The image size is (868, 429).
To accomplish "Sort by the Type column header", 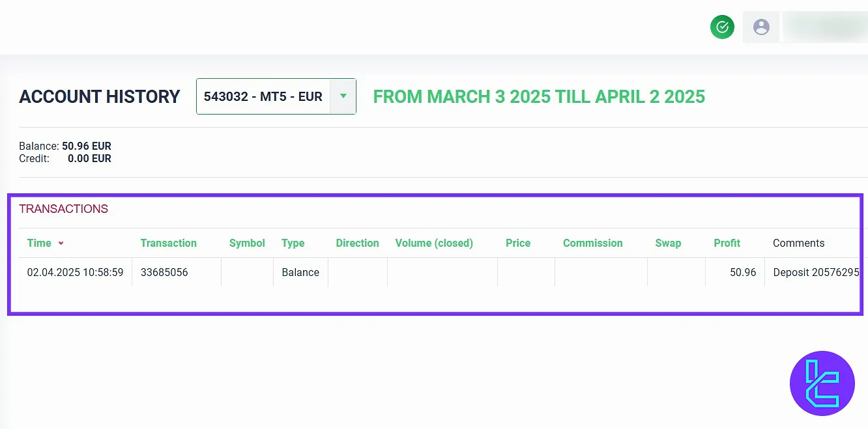I will coord(293,243).
